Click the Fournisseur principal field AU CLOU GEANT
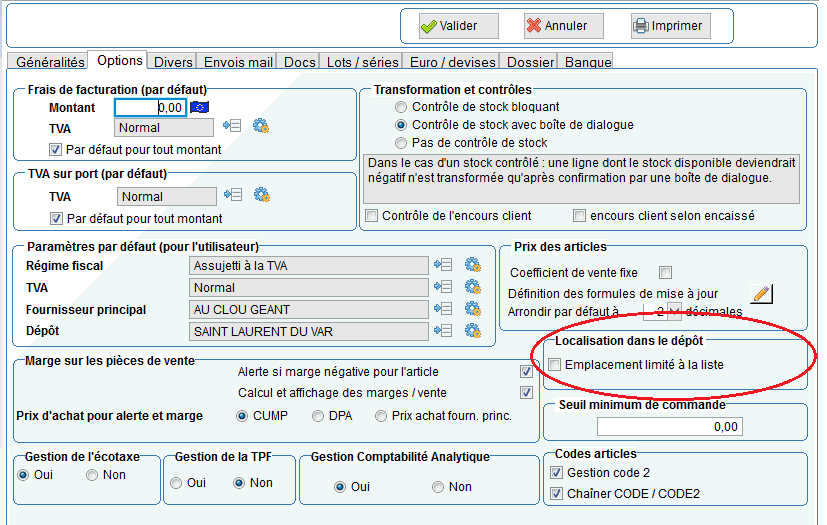Image resolution: width=827 pixels, height=525 pixels. [x=309, y=310]
